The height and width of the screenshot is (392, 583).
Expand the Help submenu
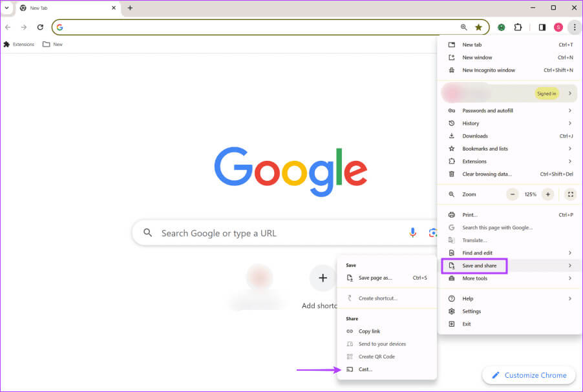pyautogui.click(x=510, y=298)
